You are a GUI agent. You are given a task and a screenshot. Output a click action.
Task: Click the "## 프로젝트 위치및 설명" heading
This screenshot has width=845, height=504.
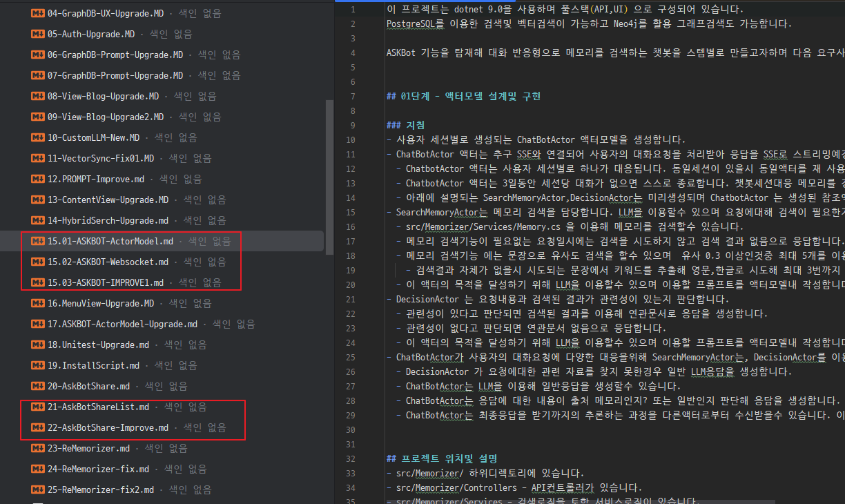pos(442,458)
